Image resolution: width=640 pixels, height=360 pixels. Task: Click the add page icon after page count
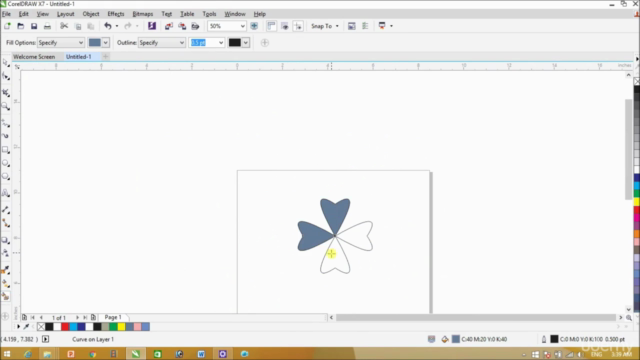point(93,318)
